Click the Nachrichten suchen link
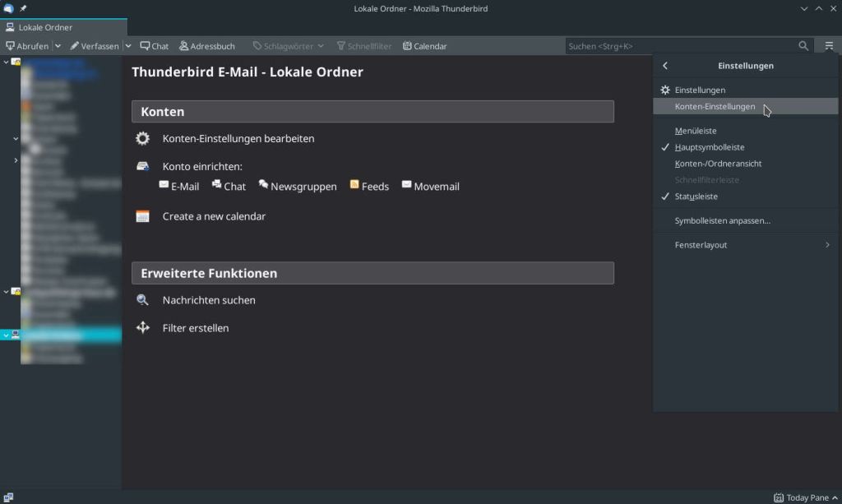 [x=209, y=300]
